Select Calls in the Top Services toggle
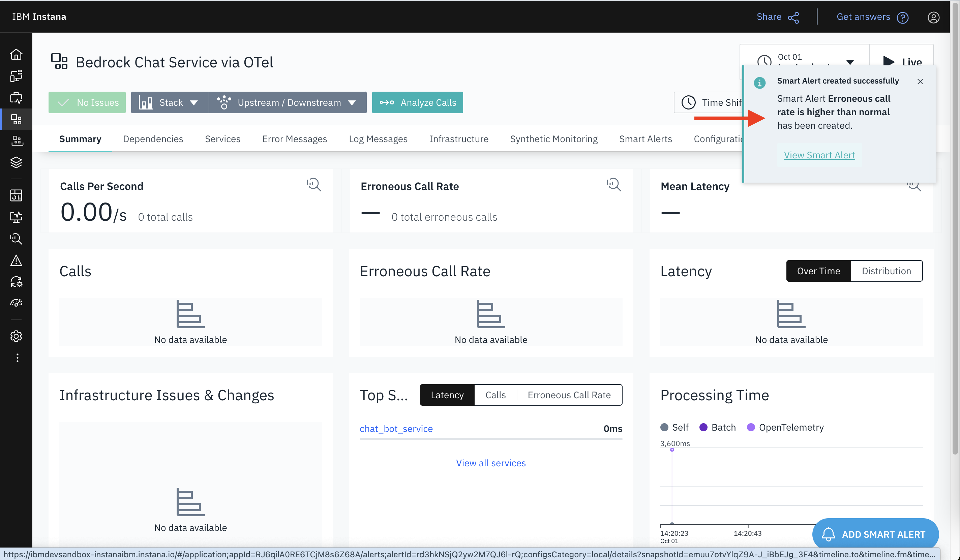The width and height of the screenshot is (960, 560). pyautogui.click(x=495, y=395)
